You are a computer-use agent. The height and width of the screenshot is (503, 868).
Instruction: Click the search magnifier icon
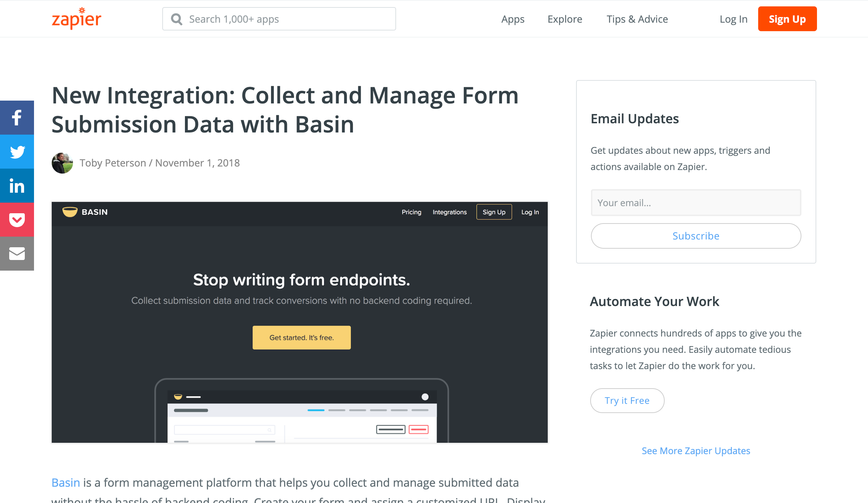click(176, 19)
